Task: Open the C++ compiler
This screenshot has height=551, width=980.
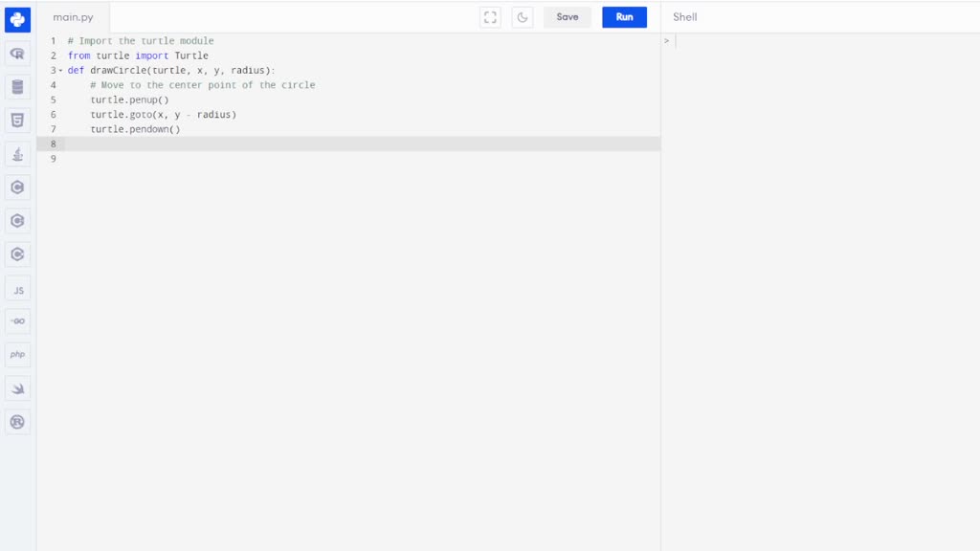Action: click(x=17, y=221)
